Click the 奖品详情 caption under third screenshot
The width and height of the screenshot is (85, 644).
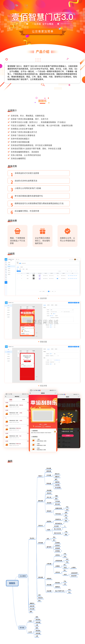[x=43, y=386]
